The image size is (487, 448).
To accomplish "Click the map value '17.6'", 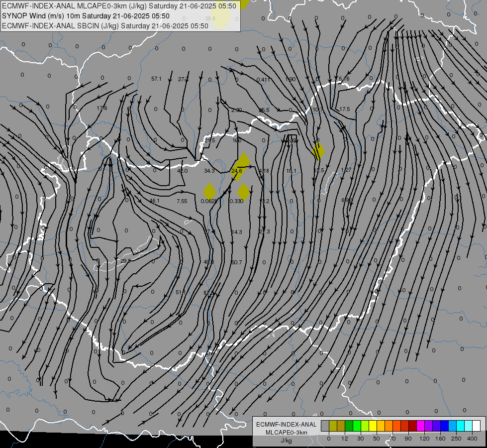I will [102, 108].
